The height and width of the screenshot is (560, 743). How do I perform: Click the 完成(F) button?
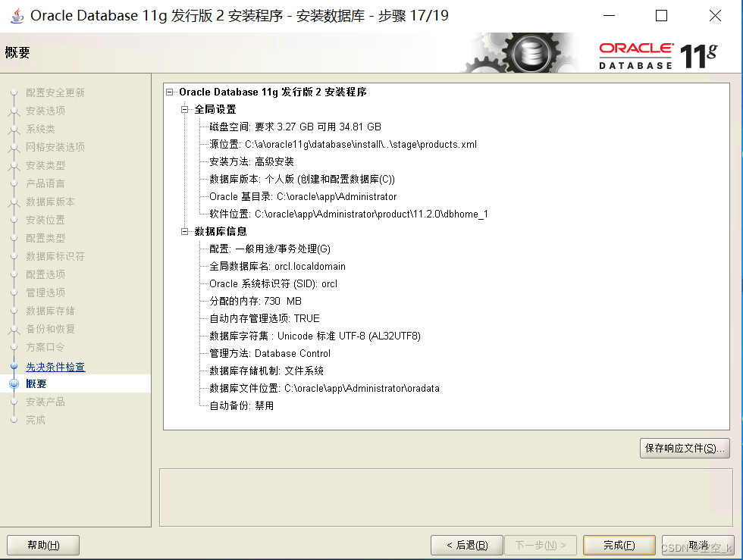coord(619,545)
